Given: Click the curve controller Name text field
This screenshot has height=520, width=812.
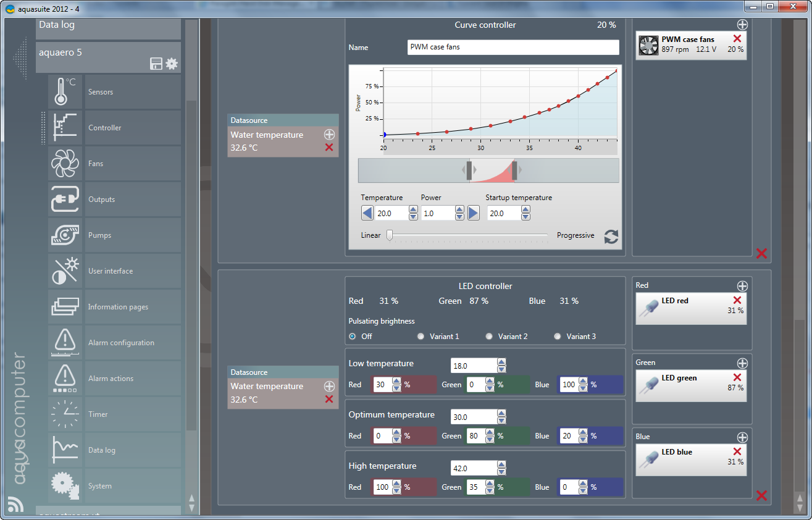Looking at the screenshot, I should [513, 48].
